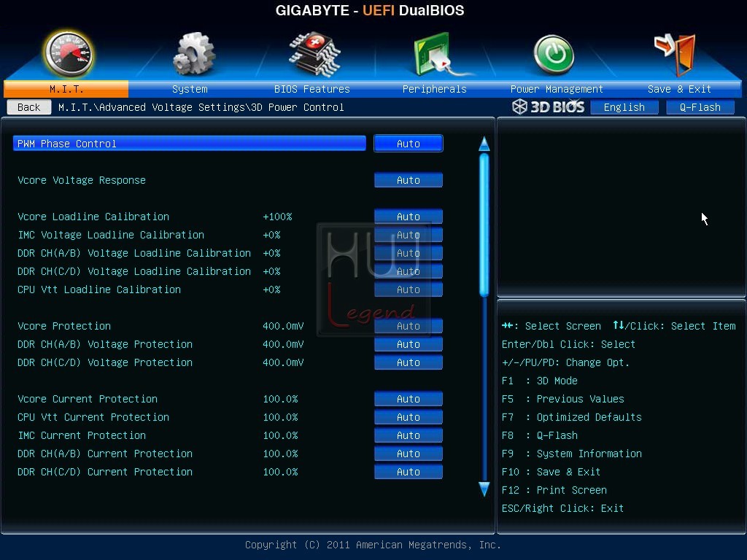Open the English language selector
This screenshot has height=560, width=747.
[624, 107]
